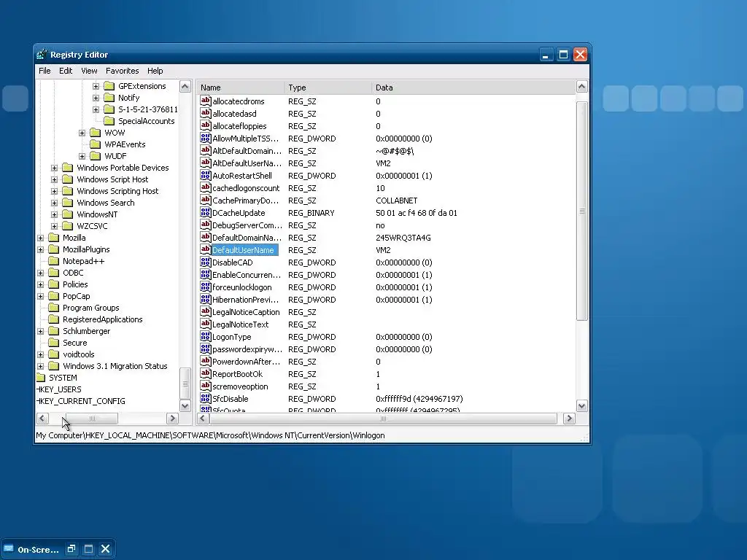Screen dimensions: 747x560
Task: Select the scremoveoption value name
Action: tap(240, 386)
